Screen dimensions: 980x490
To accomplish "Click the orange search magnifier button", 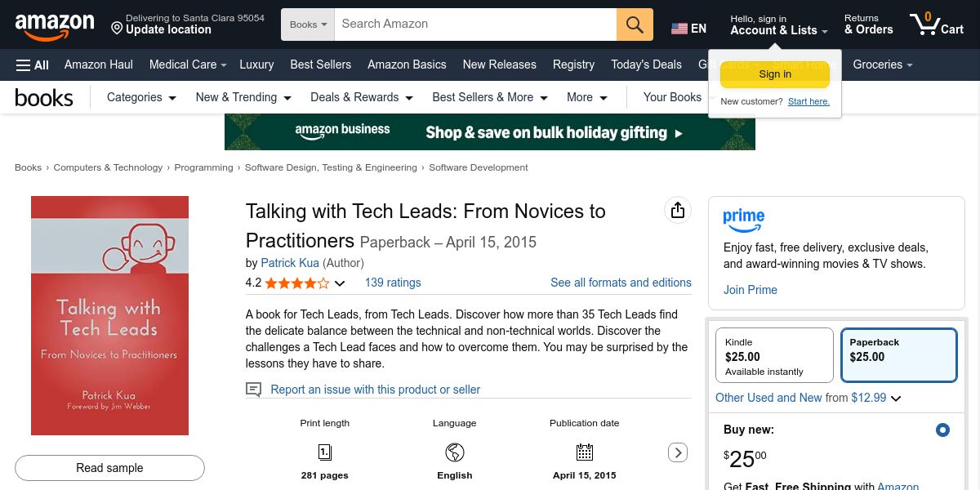I will point(635,24).
